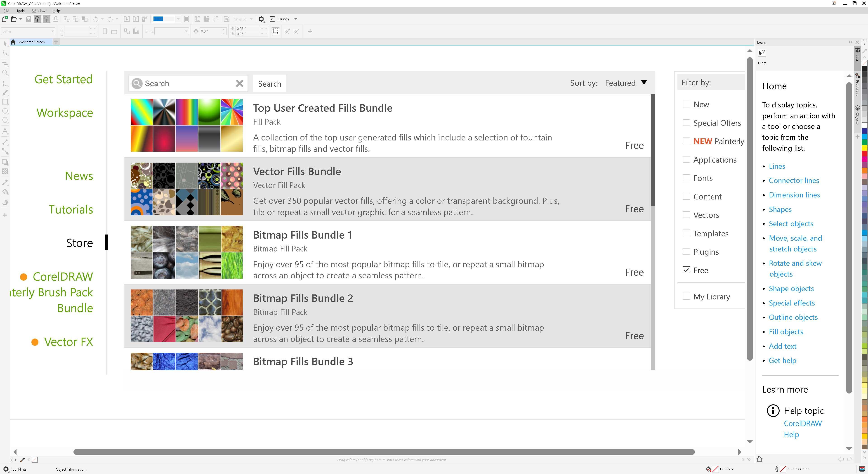Select the Ellipse tool in the toolbox

tap(5, 111)
